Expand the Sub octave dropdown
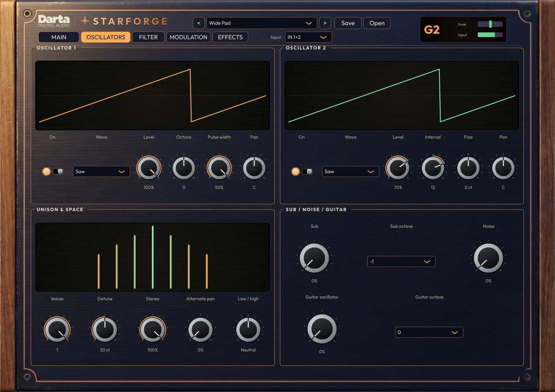The image size is (555, 392). coord(401,261)
